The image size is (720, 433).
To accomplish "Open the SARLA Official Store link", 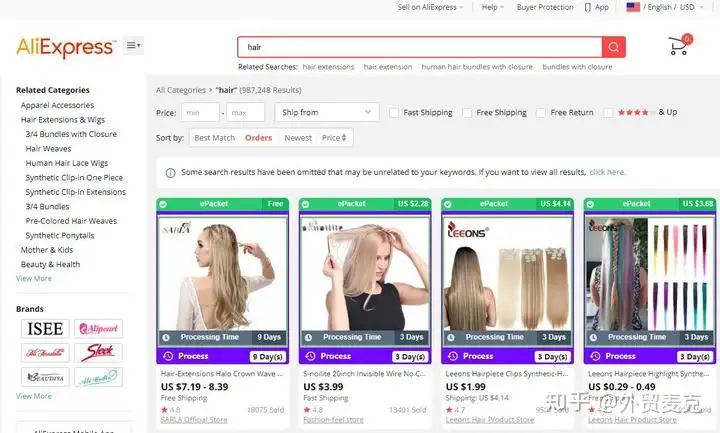I will (x=194, y=420).
